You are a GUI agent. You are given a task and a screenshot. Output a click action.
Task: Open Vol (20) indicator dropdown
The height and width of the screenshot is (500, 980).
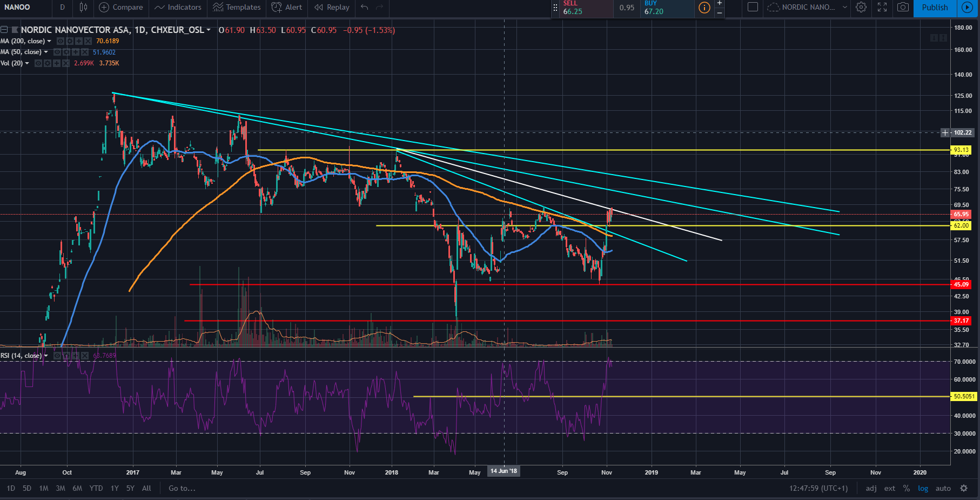click(x=27, y=63)
